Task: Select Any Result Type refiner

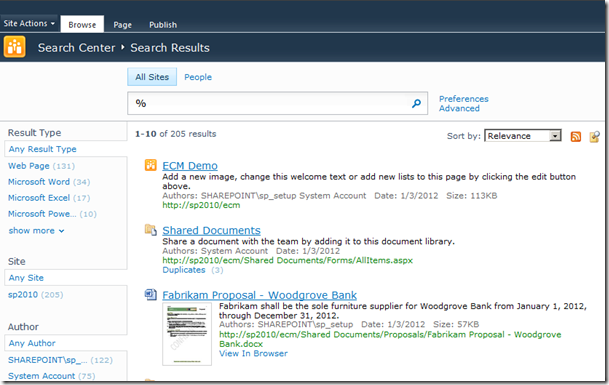Action: click(42, 149)
